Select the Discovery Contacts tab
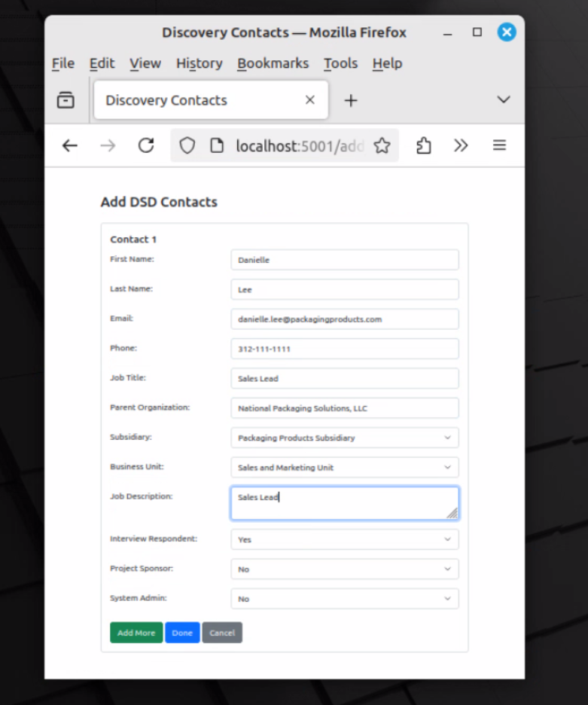Image resolution: width=588 pixels, height=705 pixels. [x=212, y=100]
